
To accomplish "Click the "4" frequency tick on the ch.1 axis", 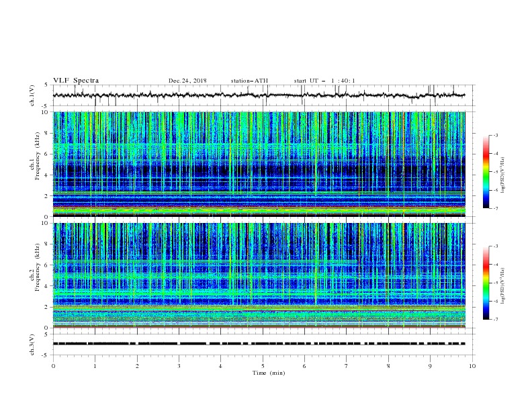I will [x=47, y=175].
